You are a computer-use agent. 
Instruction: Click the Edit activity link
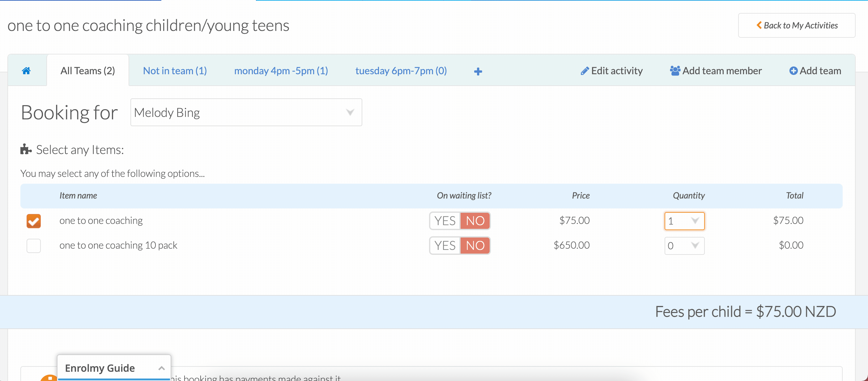(x=611, y=71)
